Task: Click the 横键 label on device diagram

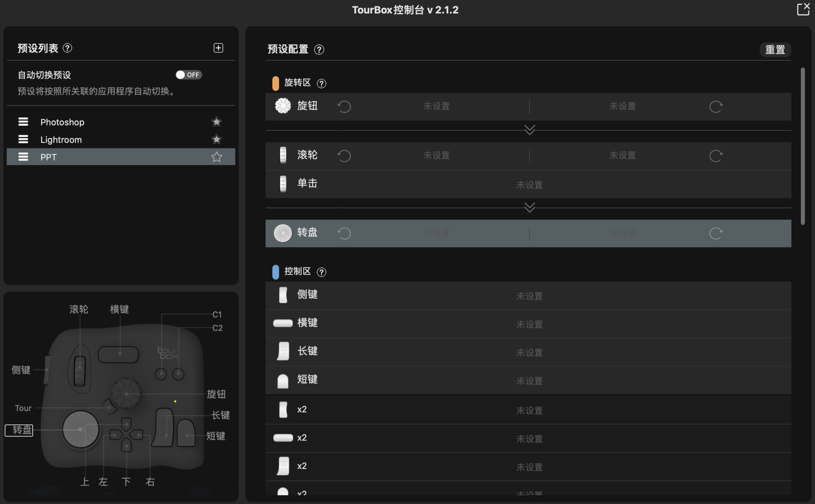Action: 119,309
